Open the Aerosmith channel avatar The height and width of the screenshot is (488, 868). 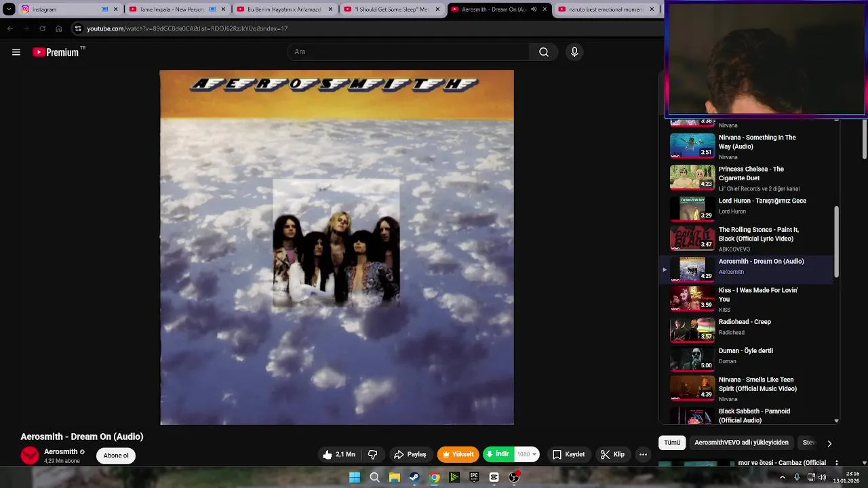click(x=30, y=455)
